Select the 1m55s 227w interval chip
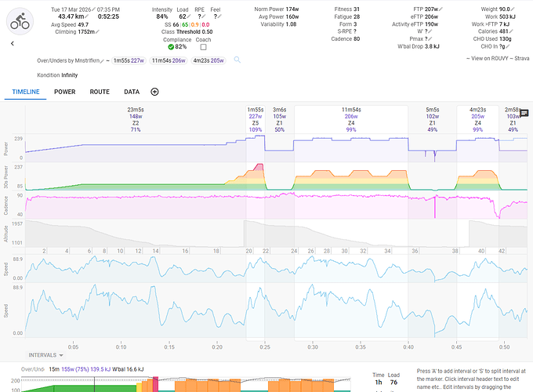533x392 pixels. coord(129,60)
